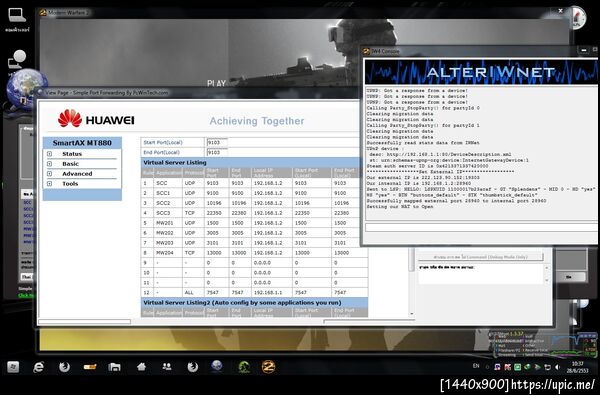
Task: Open the Basic menu label
Action: coord(70,164)
